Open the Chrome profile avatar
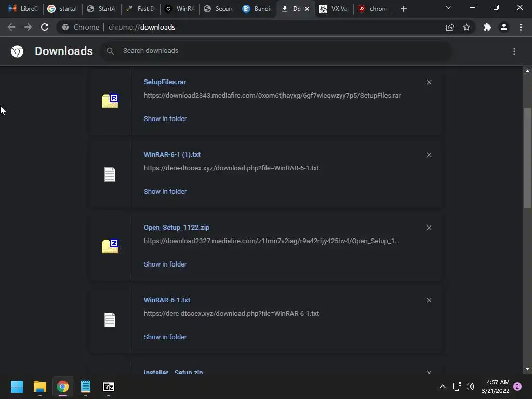The height and width of the screenshot is (399, 532). click(x=504, y=27)
